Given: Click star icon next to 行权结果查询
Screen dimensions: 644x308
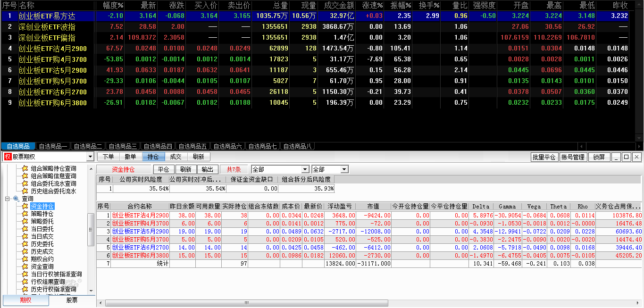Looking at the screenshot, I should click(x=25, y=282).
